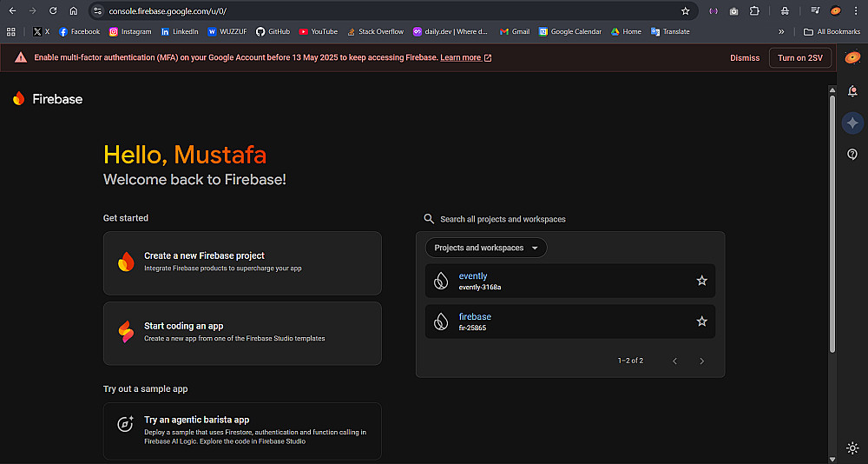This screenshot has width=868, height=464.
Task: Open the LinkedIn bookmark
Action: tap(180, 31)
